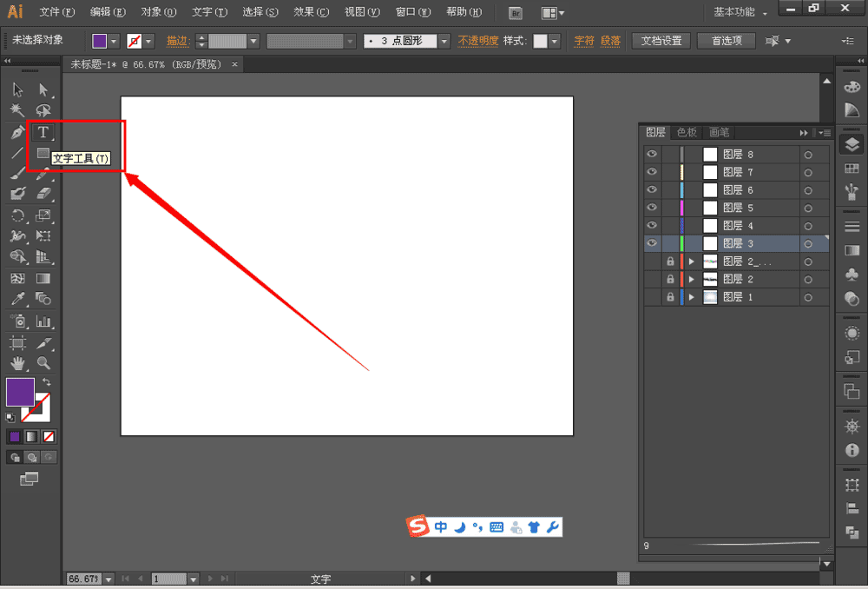The width and height of the screenshot is (868, 589).
Task: Open the 文件 menu
Action: pyautogui.click(x=57, y=12)
